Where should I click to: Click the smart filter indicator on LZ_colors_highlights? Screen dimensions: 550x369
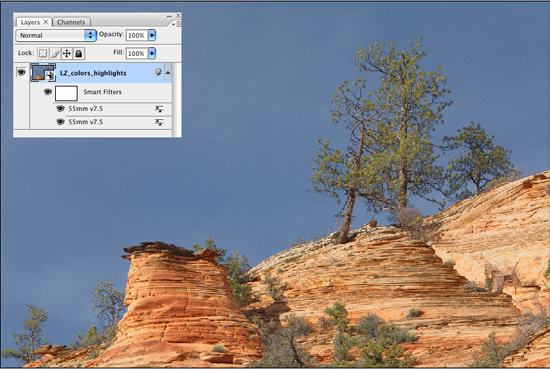coord(158,72)
